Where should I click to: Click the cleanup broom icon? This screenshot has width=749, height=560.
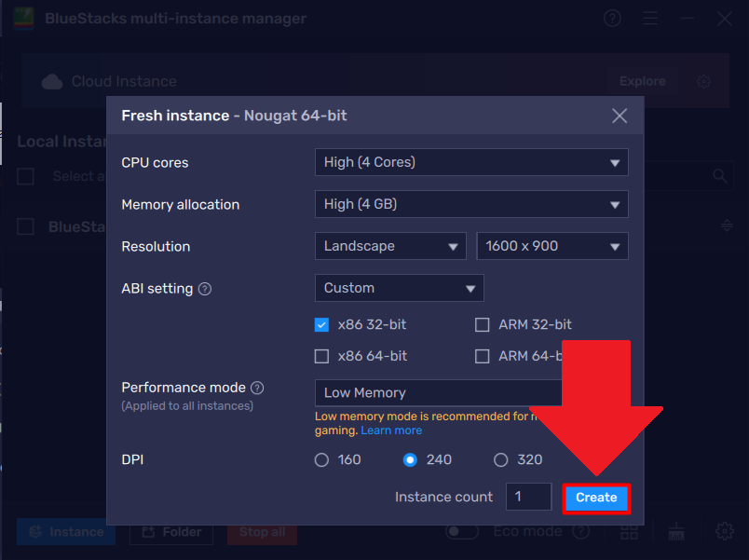(676, 531)
